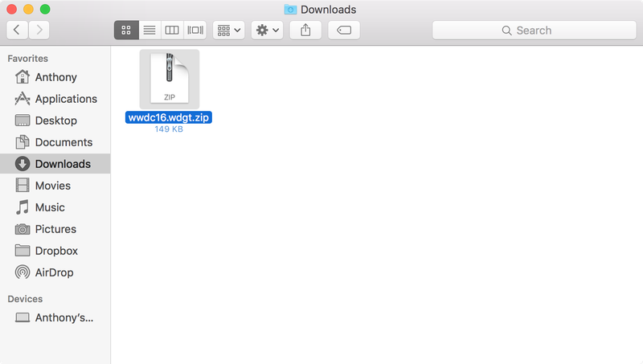Minimize the Finder window

tap(28, 9)
